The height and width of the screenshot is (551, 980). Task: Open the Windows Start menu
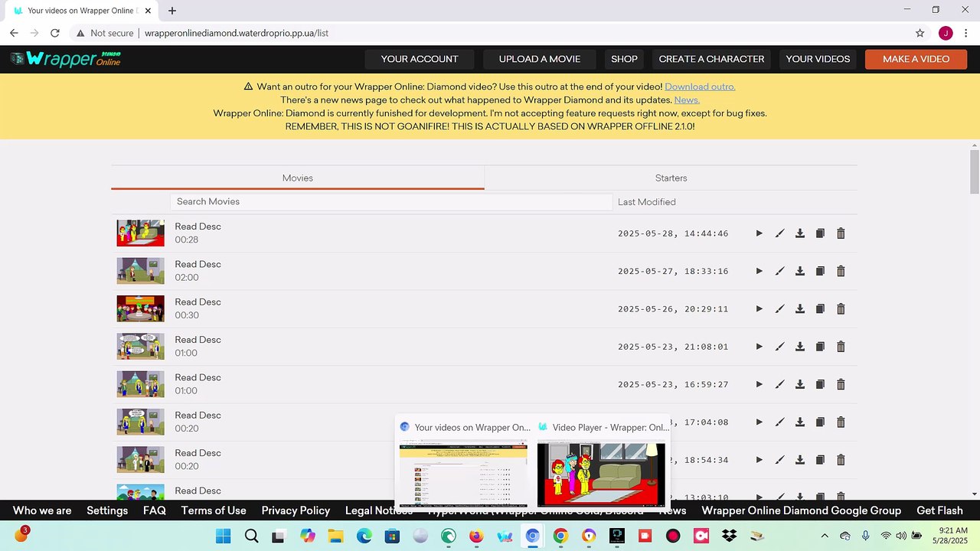pos(223,536)
